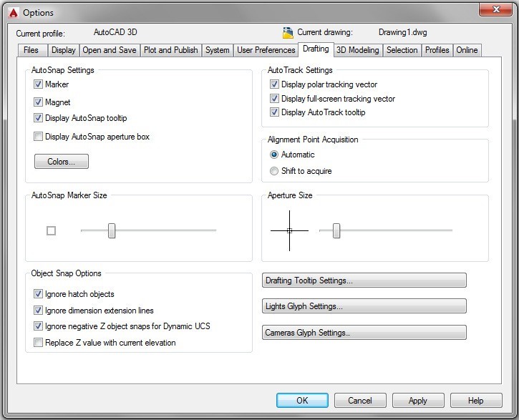Click the current drawing file icon
Image resolution: width=519 pixels, height=420 pixels.
pos(288,33)
